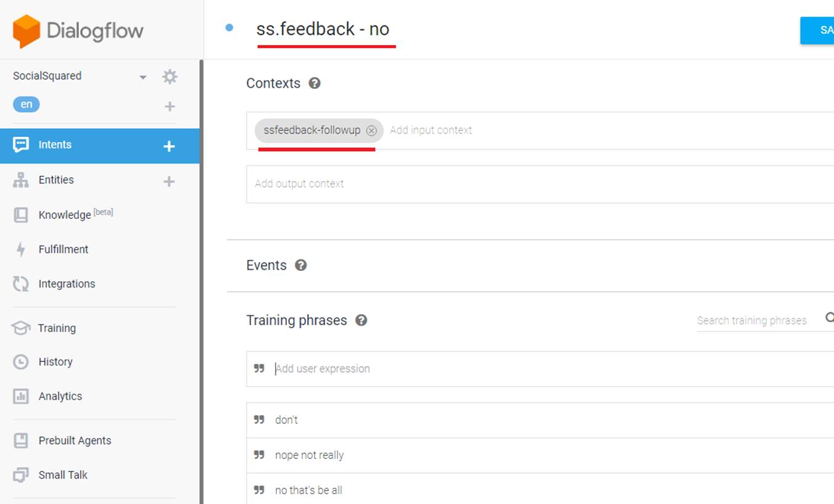This screenshot has width=834, height=504.
Task: Click the Dialogflow logo
Action: click(78, 31)
